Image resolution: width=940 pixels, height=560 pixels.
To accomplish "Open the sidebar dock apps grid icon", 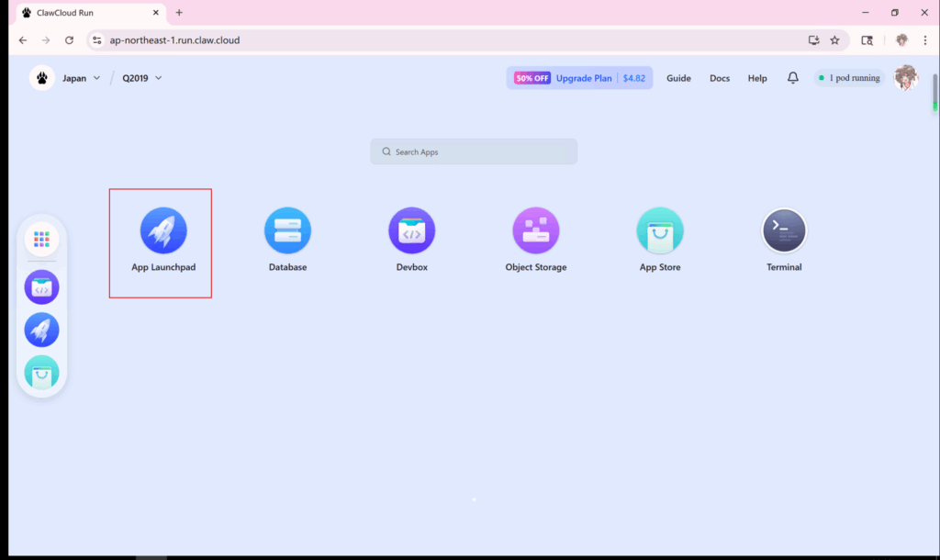I will click(41, 240).
